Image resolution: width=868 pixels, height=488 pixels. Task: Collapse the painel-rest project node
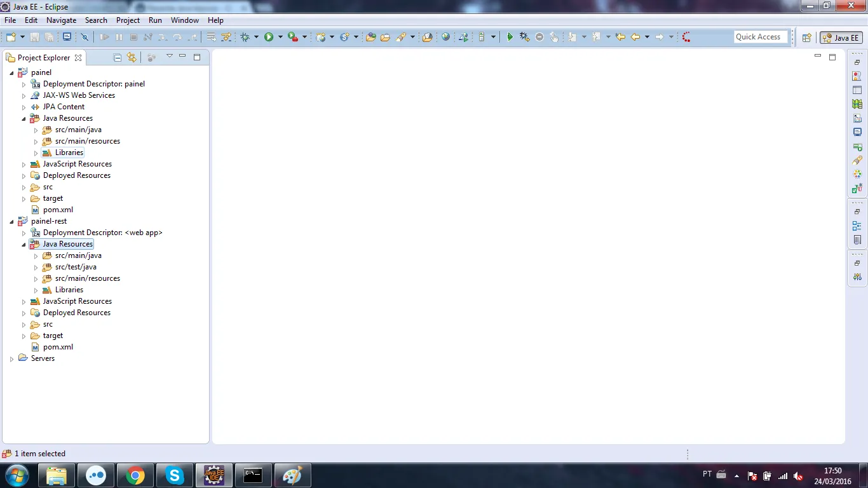[x=11, y=222]
